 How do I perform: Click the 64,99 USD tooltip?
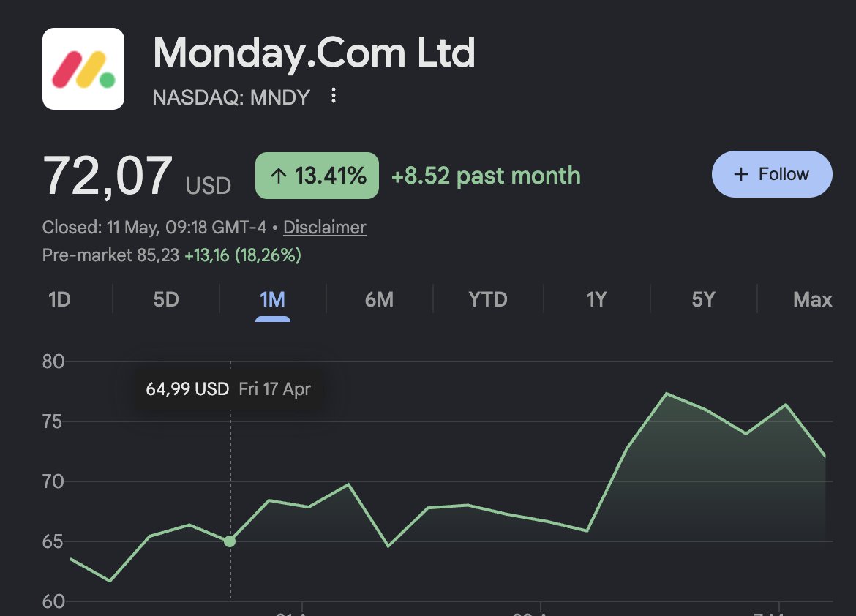228,388
